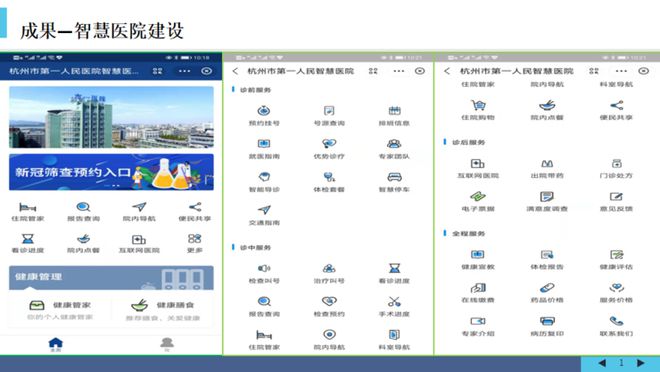Open 意见反馈 feedback icon
The width and height of the screenshot is (660, 372).
[616, 197]
